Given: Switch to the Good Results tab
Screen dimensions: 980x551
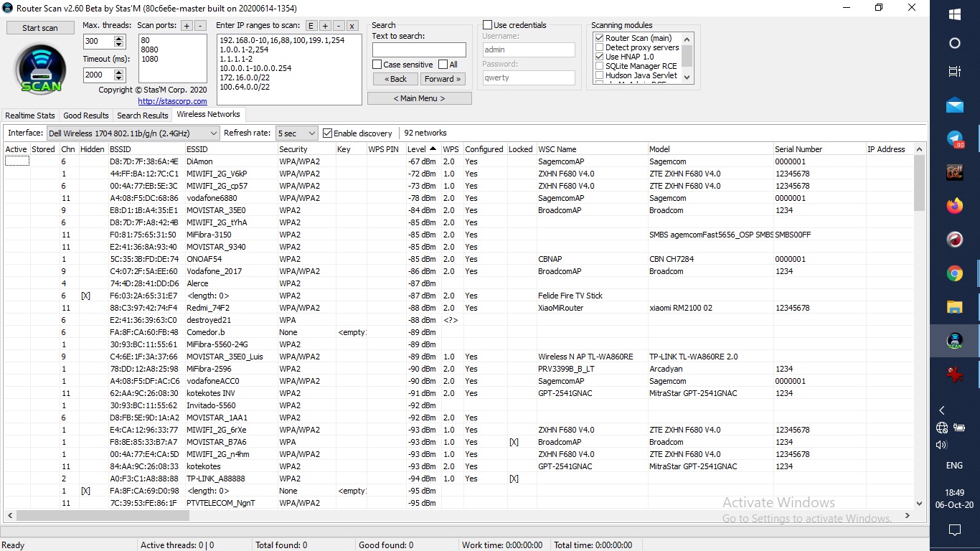Looking at the screenshot, I should [x=86, y=116].
